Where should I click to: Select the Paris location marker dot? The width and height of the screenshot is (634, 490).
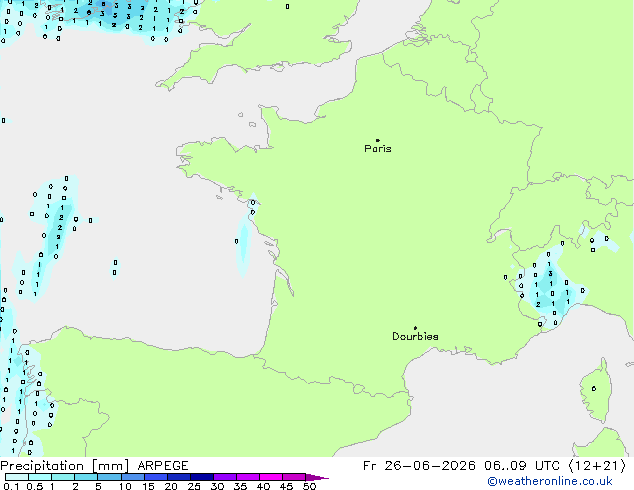pos(378,140)
